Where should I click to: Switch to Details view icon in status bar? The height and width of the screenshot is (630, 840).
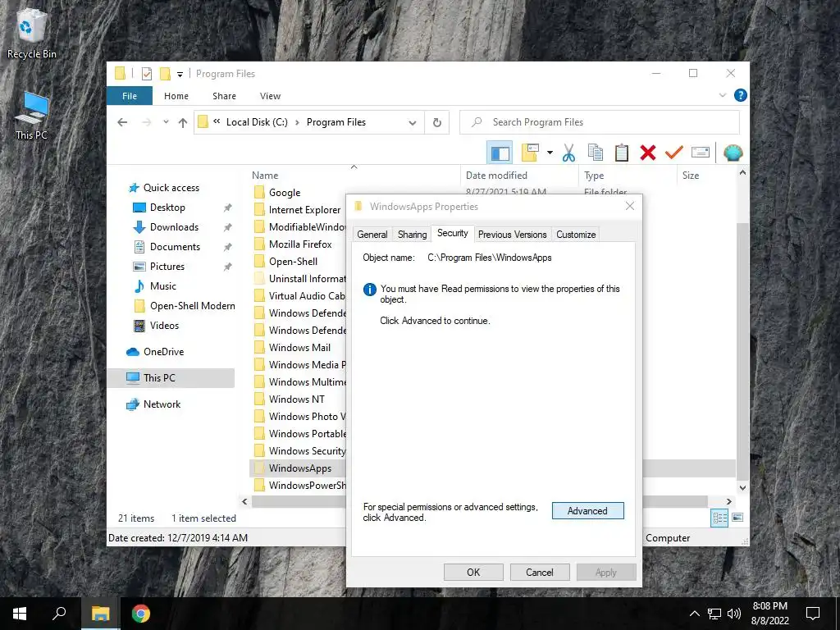719,518
